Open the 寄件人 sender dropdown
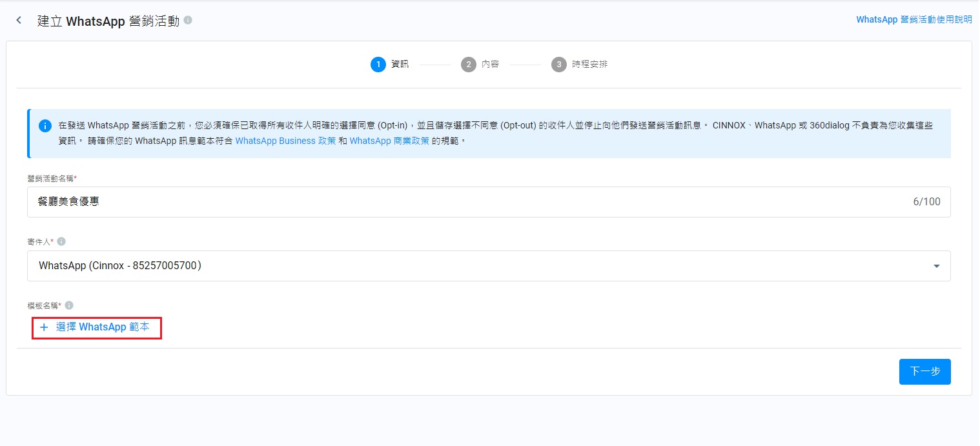This screenshot has width=980, height=446. point(478,266)
